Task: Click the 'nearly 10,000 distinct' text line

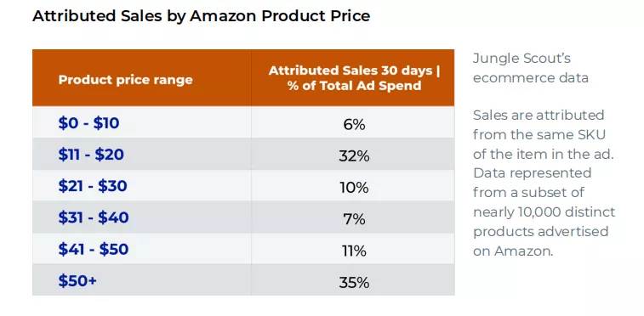Action: pos(544,212)
